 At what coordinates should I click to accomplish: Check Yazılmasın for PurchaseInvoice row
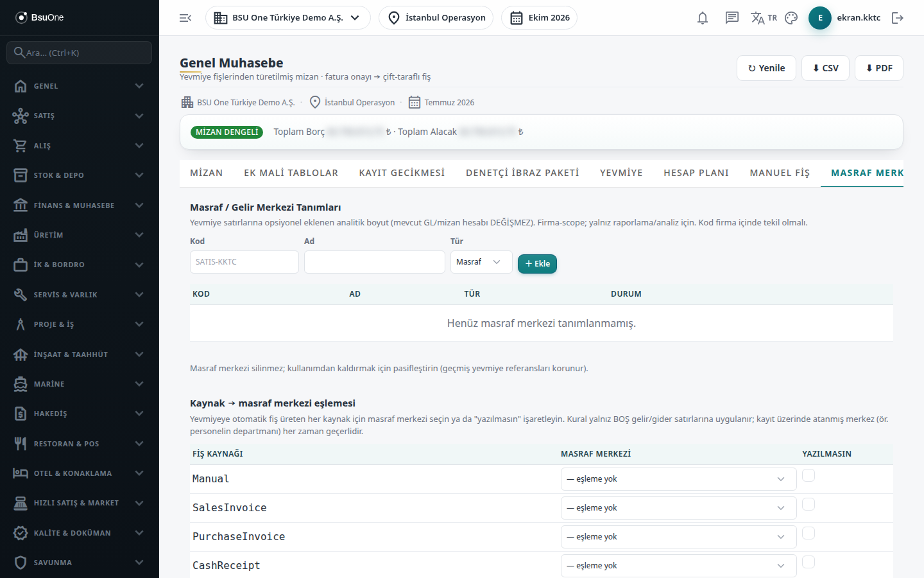point(809,533)
